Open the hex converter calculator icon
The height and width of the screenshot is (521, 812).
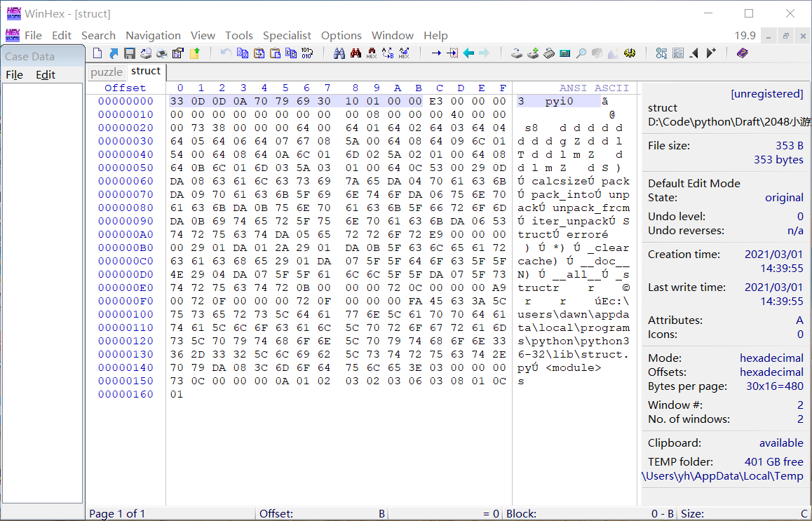[564, 53]
